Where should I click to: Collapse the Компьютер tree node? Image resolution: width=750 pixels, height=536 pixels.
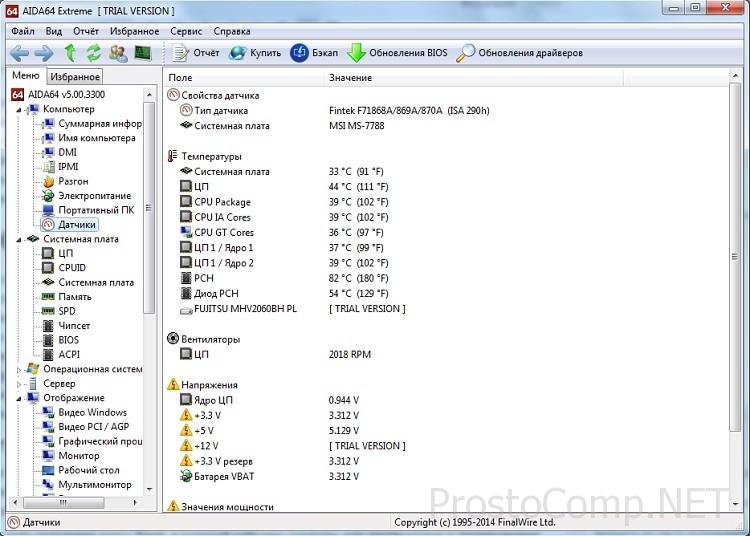tap(19, 109)
